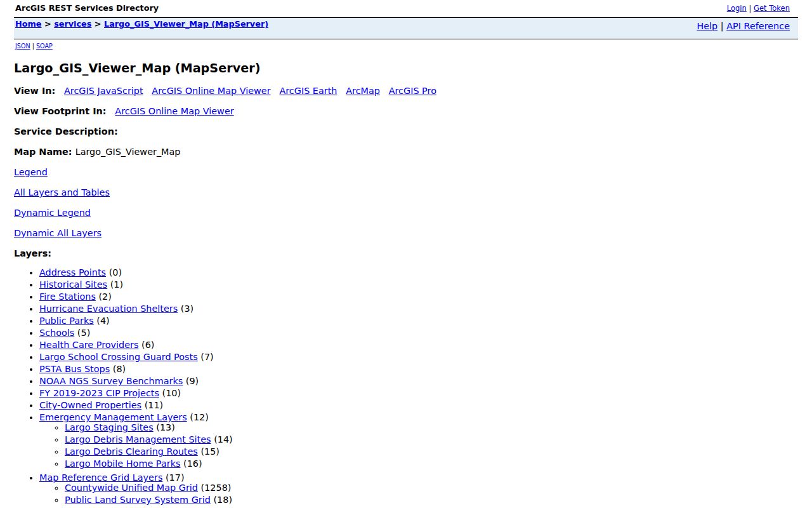Click the Get Token link
The height and width of the screenshot is (508, 812).
[771, 8]
